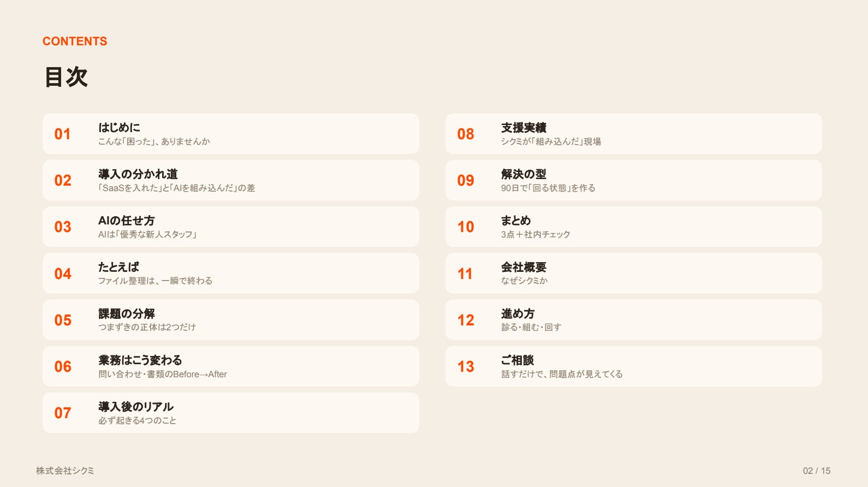Click subtitle 話すだけで、問題点が見えてくる
This screenshot has height=487, width=868.
[x=562, y=374]
